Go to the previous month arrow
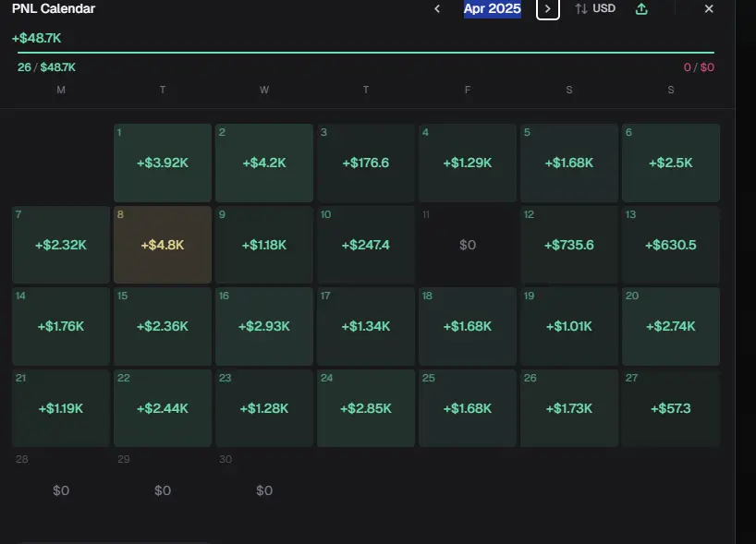 (x=437, y=8)
